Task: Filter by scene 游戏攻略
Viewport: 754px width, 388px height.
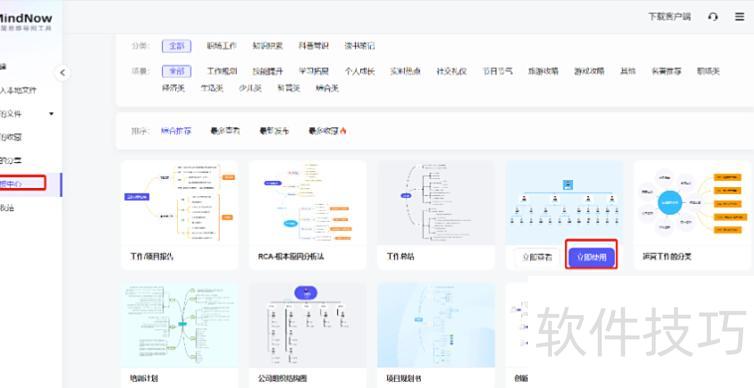Action: click(x=589, y=72)
